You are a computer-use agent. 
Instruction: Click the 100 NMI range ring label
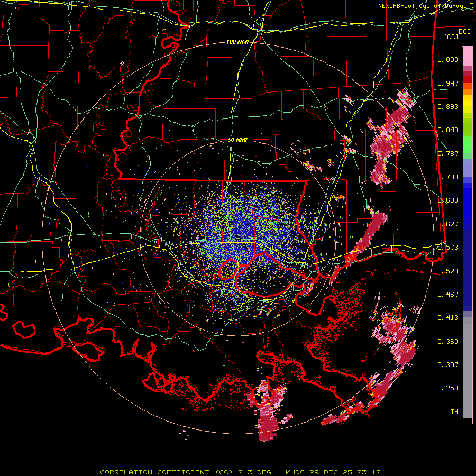click(x=237, y=42)
